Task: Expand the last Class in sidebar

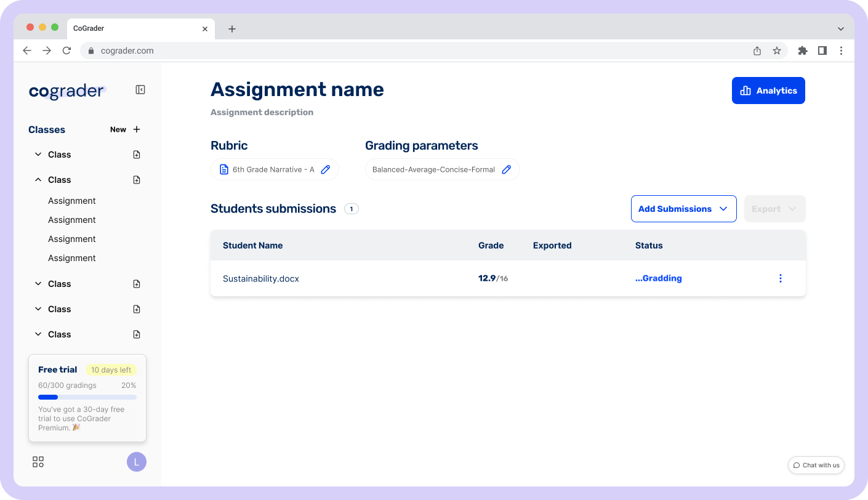Action: coord(38,334)
